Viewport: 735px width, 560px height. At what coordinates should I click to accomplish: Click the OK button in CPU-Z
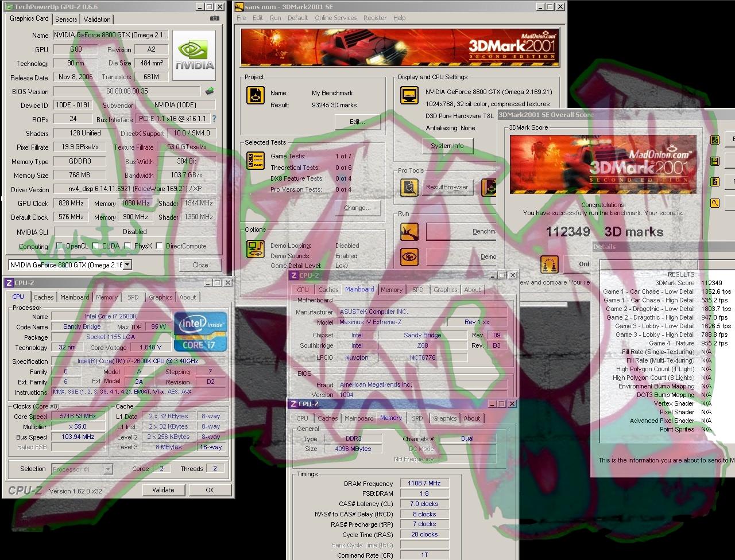210,490
